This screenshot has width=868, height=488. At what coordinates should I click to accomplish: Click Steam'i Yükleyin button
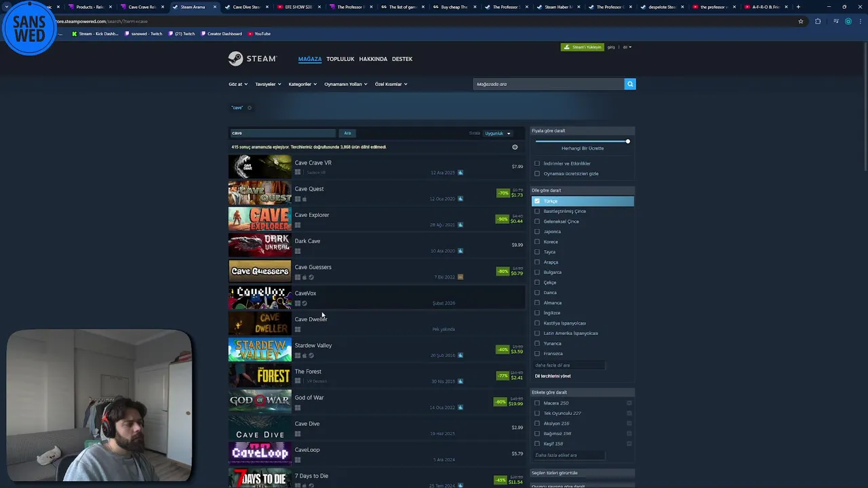coord(583,47)
